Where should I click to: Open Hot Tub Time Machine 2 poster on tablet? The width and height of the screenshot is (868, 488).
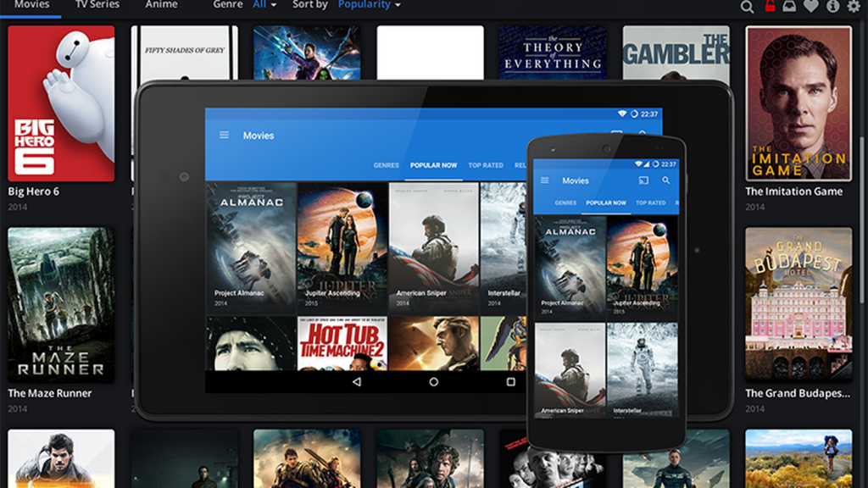tap(342, 344)
